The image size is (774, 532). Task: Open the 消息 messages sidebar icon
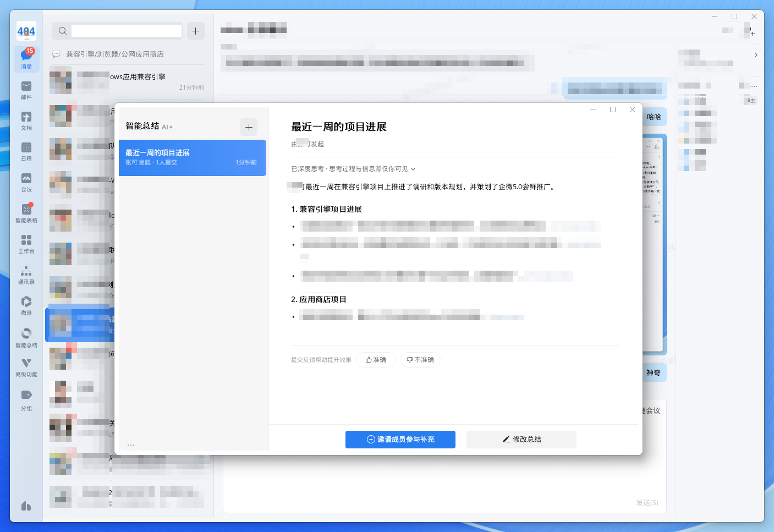tap(26, 58)
